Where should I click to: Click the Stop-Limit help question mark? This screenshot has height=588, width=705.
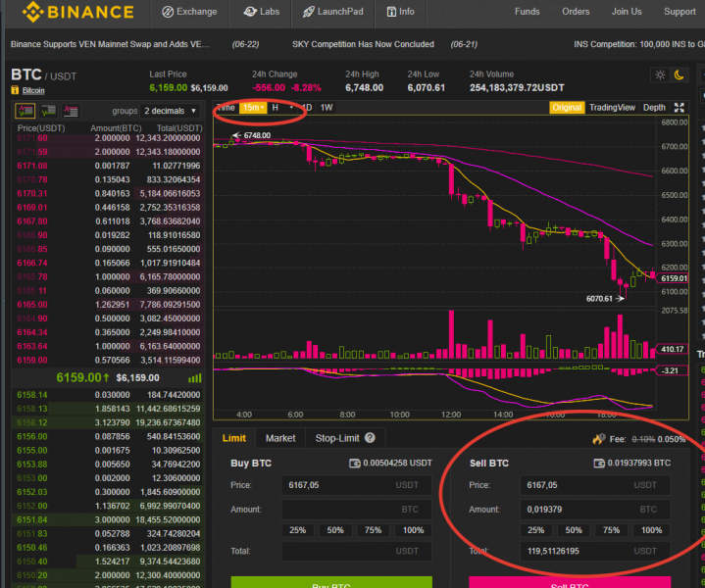coord(370,437)
